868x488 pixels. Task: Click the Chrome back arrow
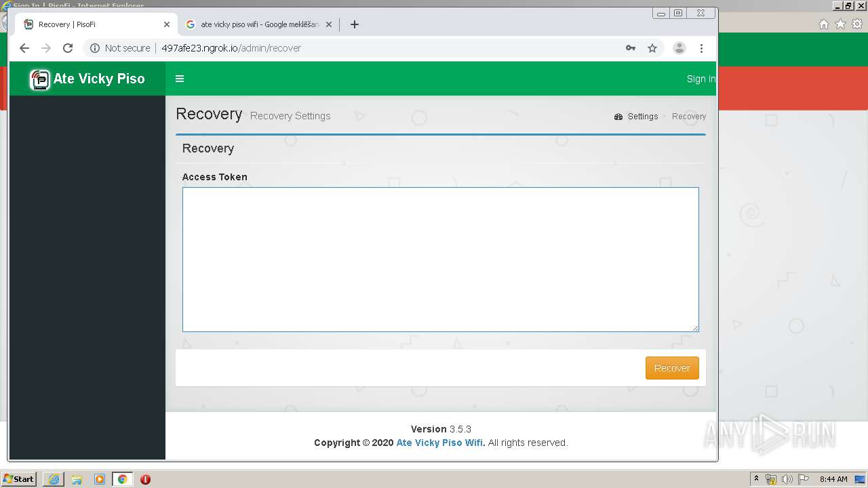coord(24,48)
